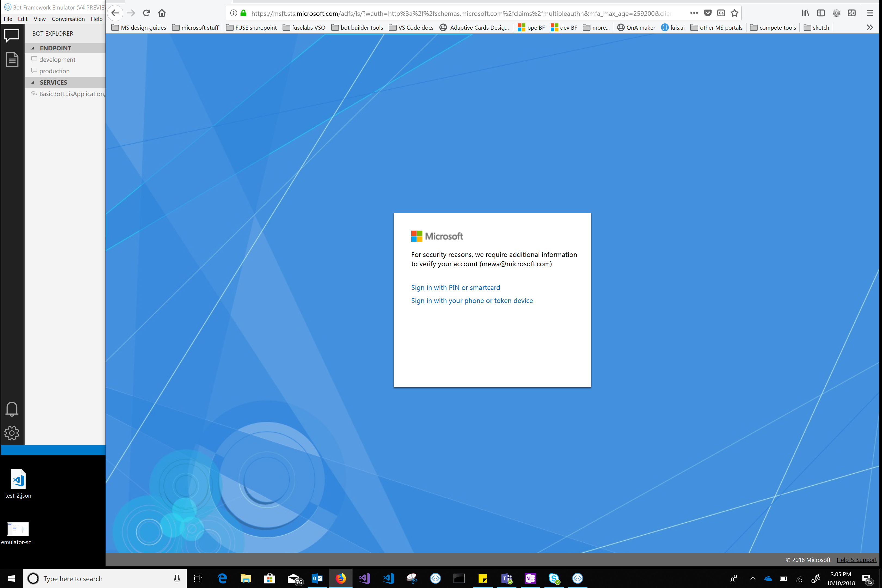Open the Conversation menu in the emulator
Image resolution: width=882 pixels, height=588 pixels.
pos(68,19)
